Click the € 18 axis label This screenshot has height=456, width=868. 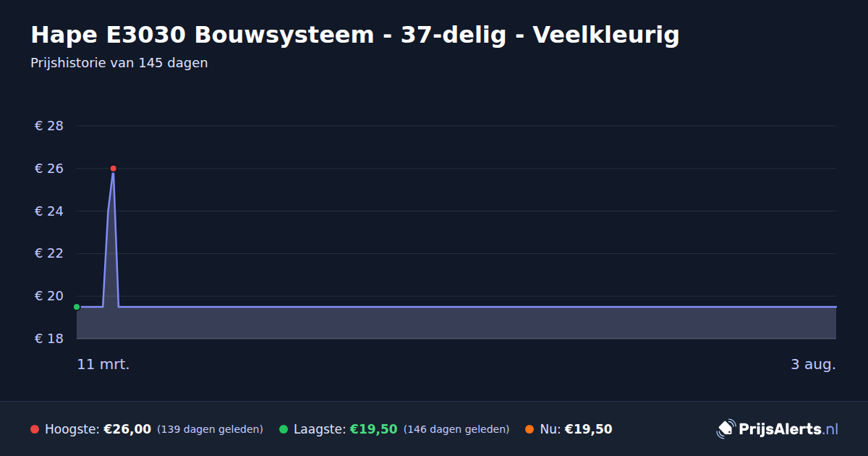[49, 339]
